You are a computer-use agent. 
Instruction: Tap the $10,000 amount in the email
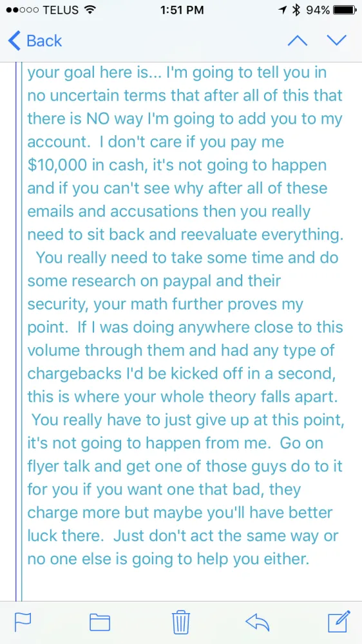coord(56,166)
